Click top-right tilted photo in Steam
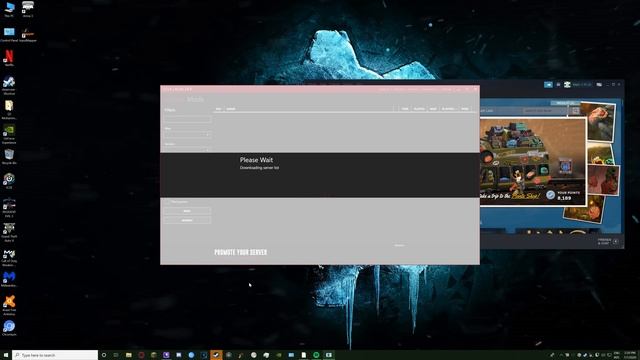The image size is (640, 360). point(598,122)
